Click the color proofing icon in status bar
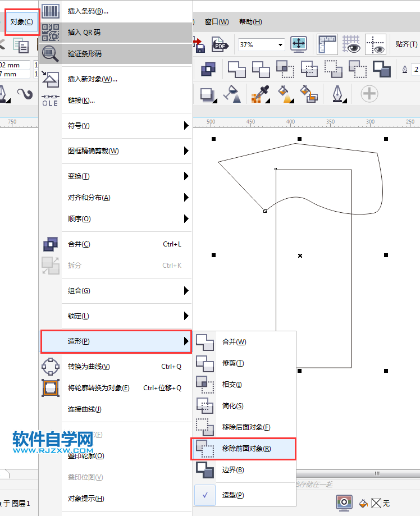The width and height of the screenshot is (420, 516). click(x=344, y=503)
